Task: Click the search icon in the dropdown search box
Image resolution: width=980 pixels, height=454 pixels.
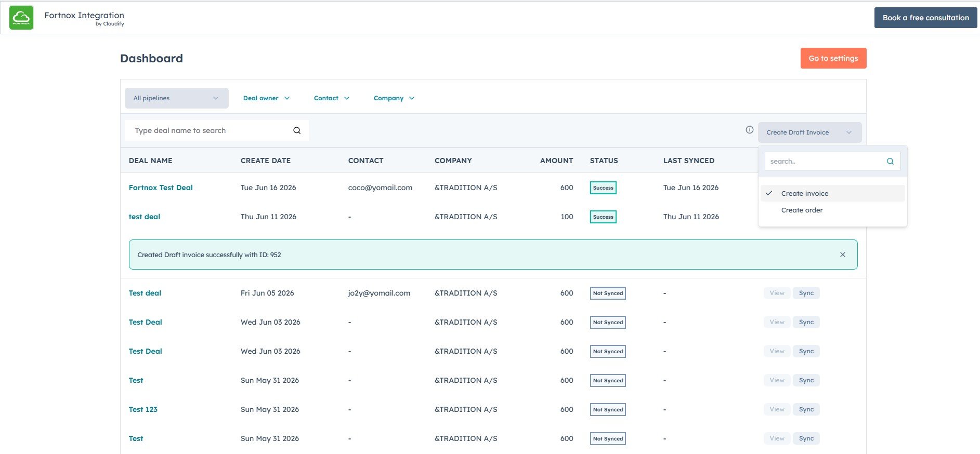Action: [x=890, y=162]
